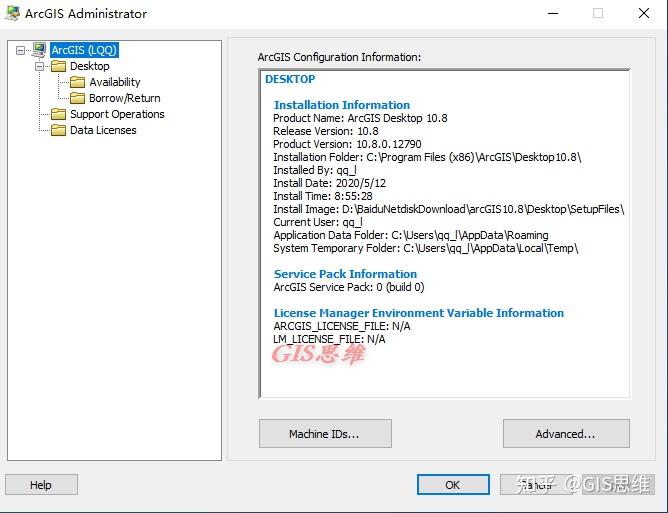Confirm with the OK button
Screen dimensions: 668x513
(x=453, y=484)
